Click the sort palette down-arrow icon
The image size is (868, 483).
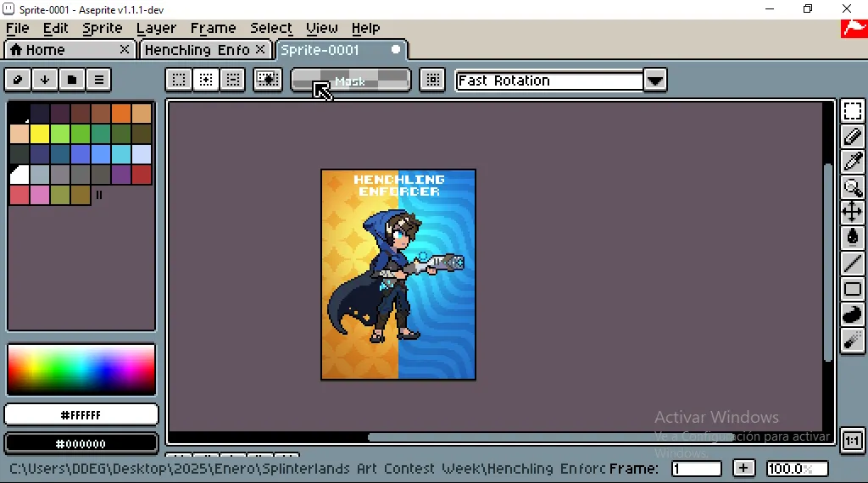tap(45, 80)
